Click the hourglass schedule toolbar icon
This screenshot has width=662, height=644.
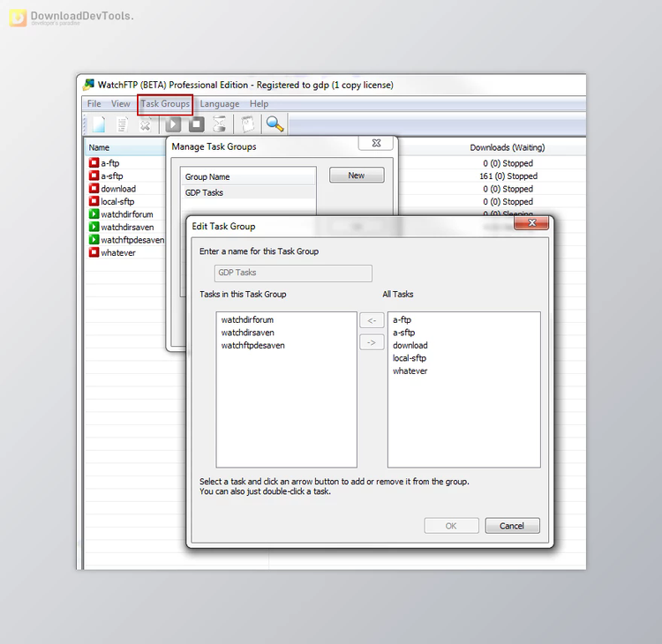pos(219,124)
